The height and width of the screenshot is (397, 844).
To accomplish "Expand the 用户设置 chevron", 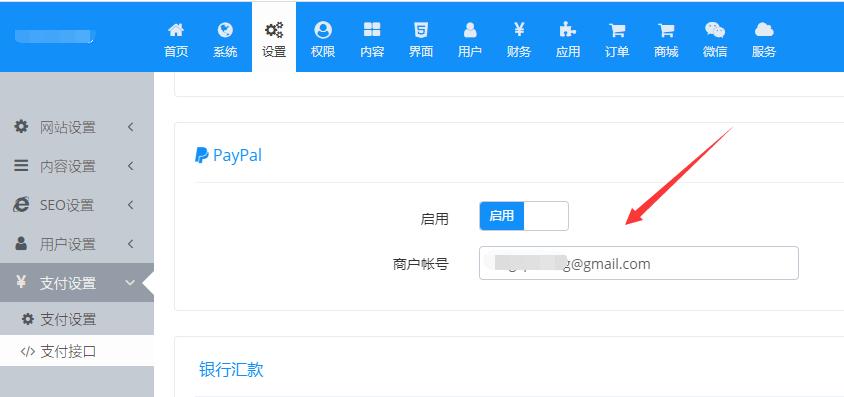I will (x=130, y=243).
